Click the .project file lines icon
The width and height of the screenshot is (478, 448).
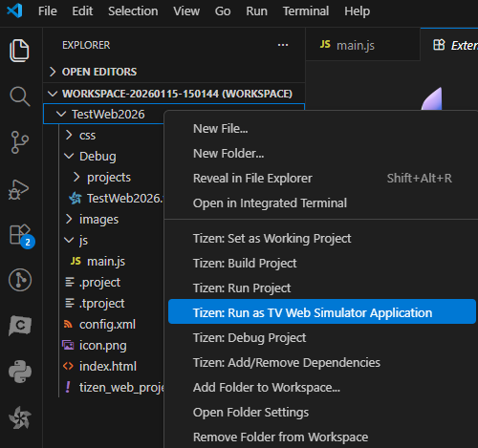(x=70, y=282)
